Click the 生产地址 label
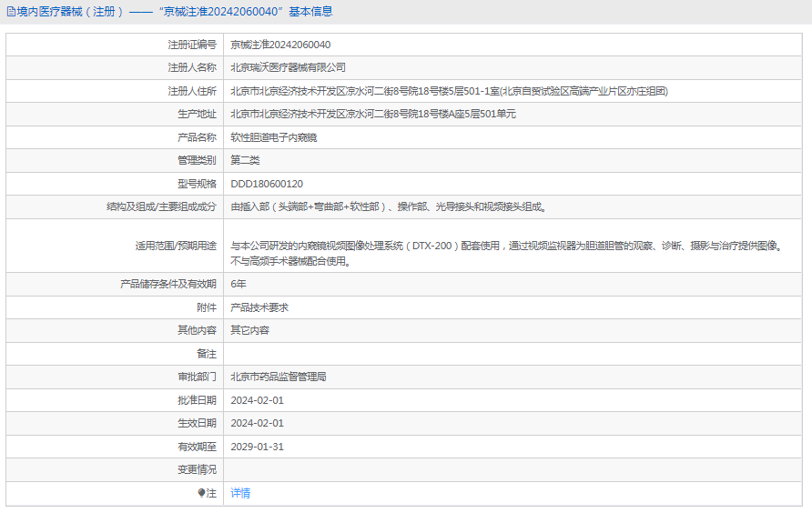This screenshot has width=812, height=513. tap(197, 115)
